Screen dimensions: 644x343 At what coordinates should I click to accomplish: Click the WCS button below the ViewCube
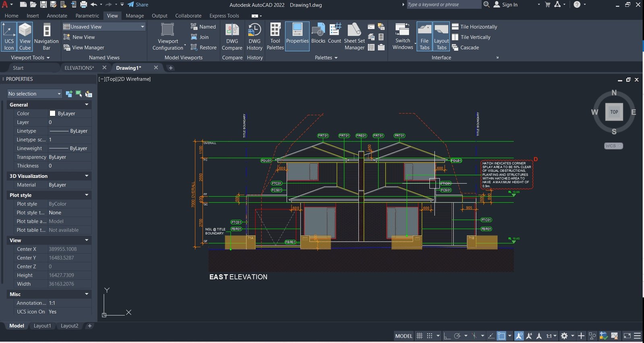coord(613,146)
